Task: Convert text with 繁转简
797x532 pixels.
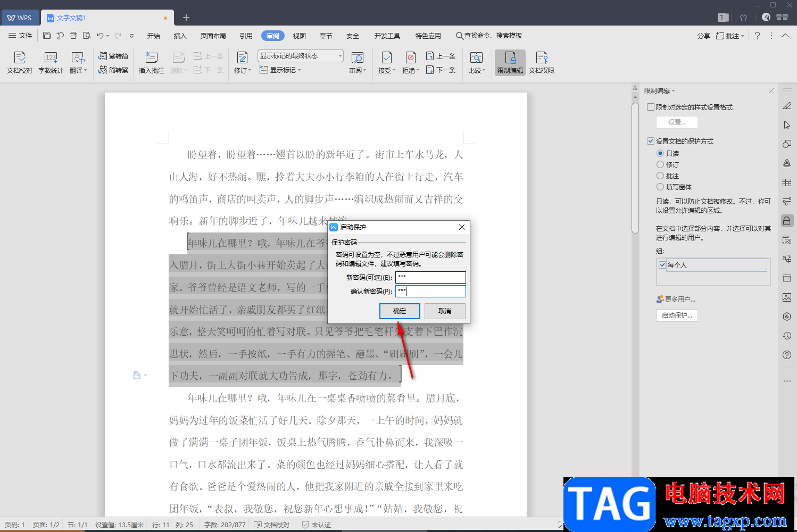Action: [113, 56]
